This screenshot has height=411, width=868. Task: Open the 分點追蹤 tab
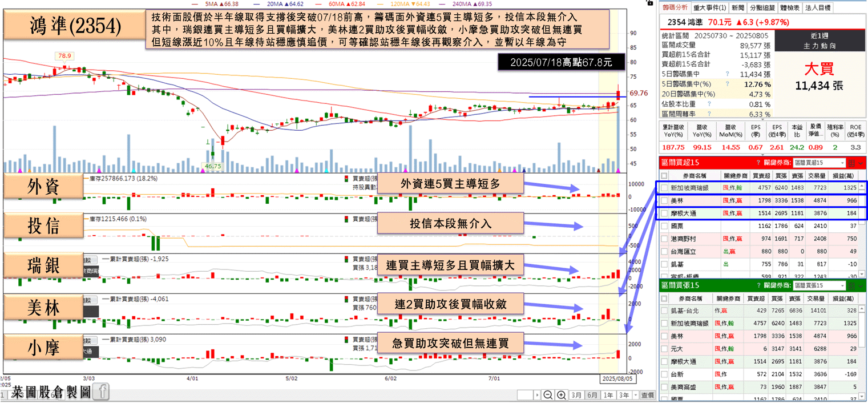coord(762,7)
